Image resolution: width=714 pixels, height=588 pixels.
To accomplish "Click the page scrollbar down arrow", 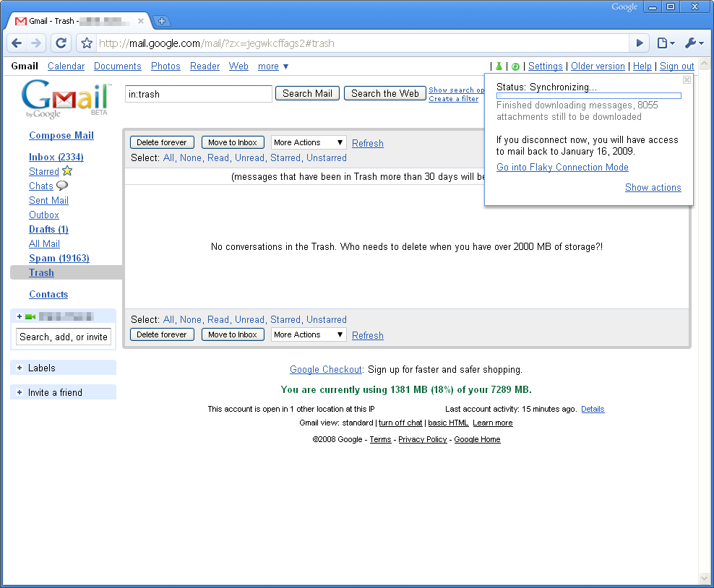I will tap(705, 579).
